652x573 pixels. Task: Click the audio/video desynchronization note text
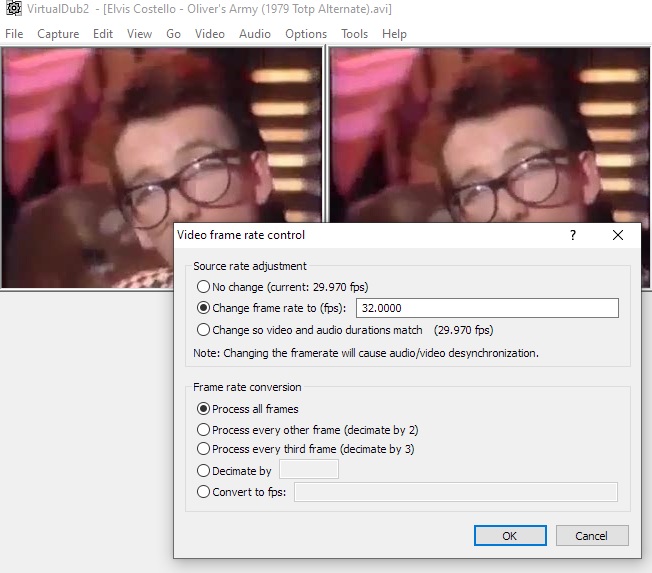click(366, 353)
